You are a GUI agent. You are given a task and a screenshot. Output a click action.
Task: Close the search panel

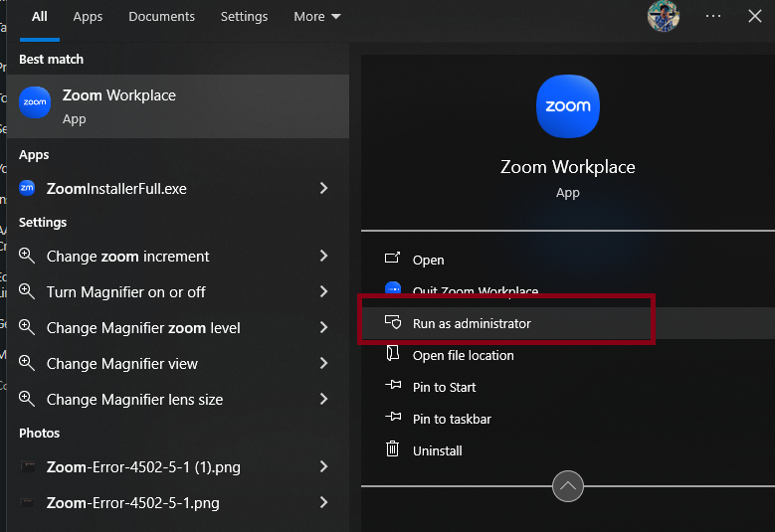click(x=755, y=16)
